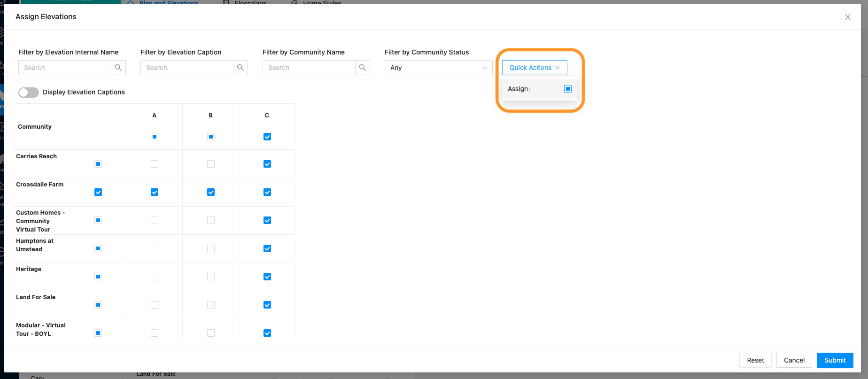Toggle the Assign checkbox in Quick Actions menu
This screenshot has width=868, height=379.
tap(568, 89)
